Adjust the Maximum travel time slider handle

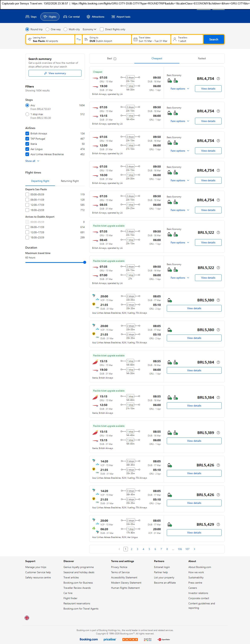coord(85,262)
